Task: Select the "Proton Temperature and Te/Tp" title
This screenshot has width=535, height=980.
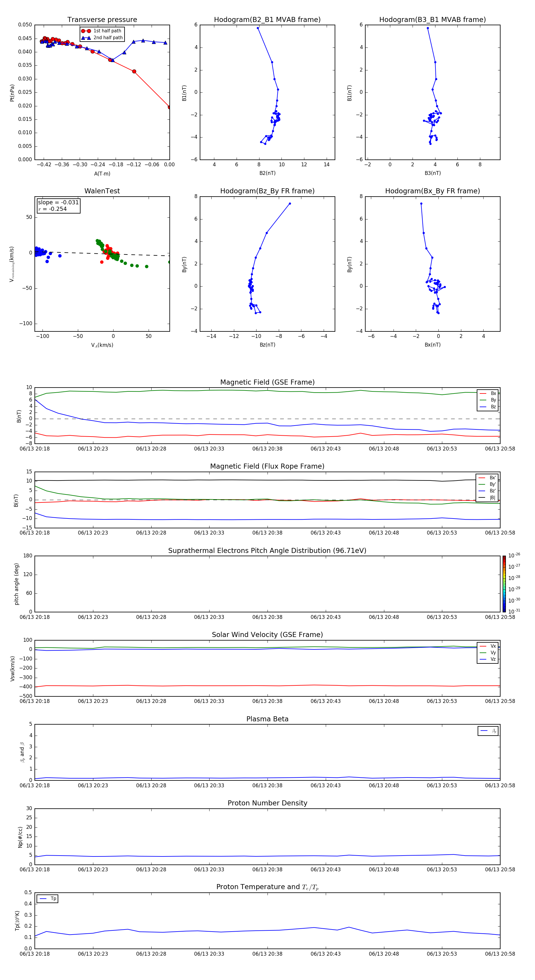Action: coord(267,887)
